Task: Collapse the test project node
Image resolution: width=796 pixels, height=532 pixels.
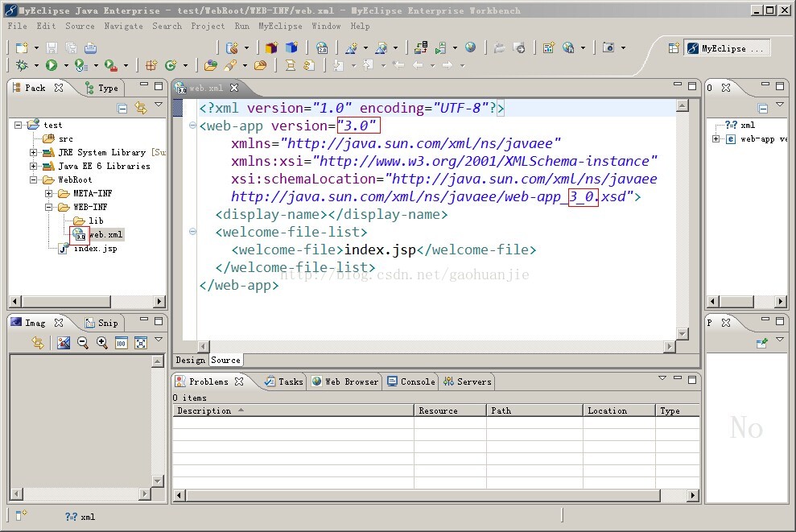Action: (19, 125)
